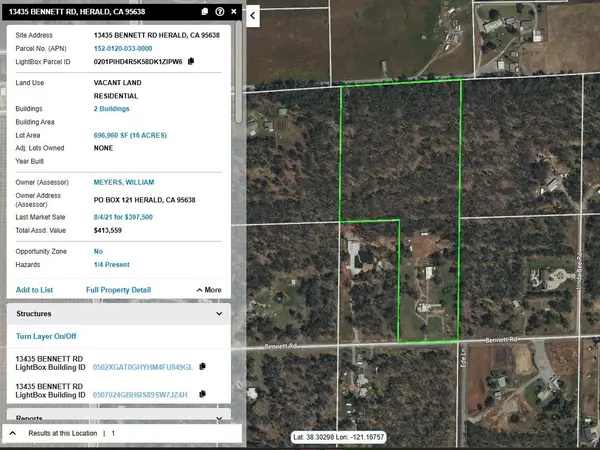Open the 2 Buildings link
The width and height of the screenshot is (600, 450).
111,109
